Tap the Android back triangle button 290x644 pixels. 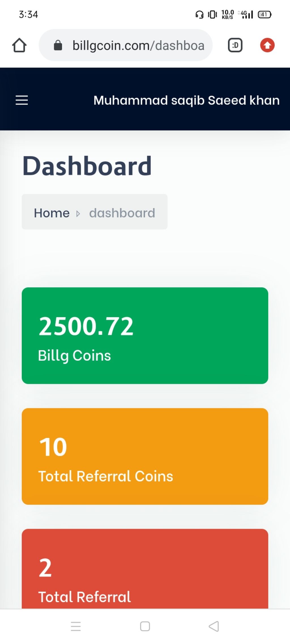point(214,626)
